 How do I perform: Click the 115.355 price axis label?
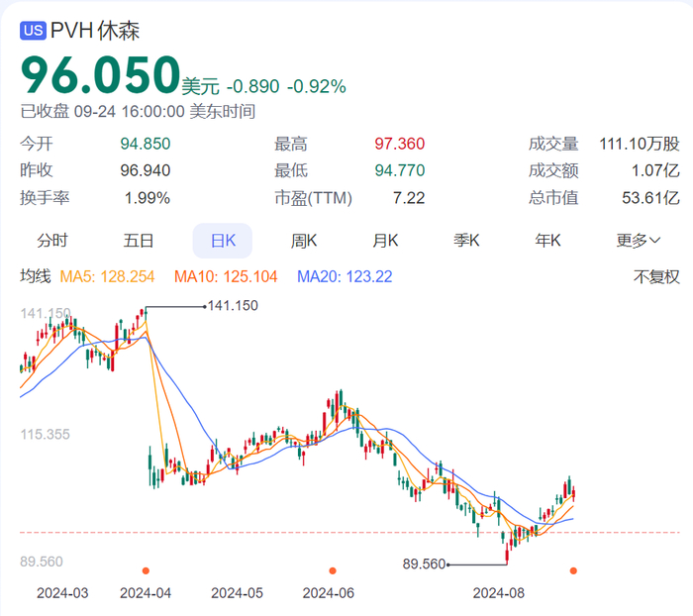pyautogui.click(x=46, y=434)
